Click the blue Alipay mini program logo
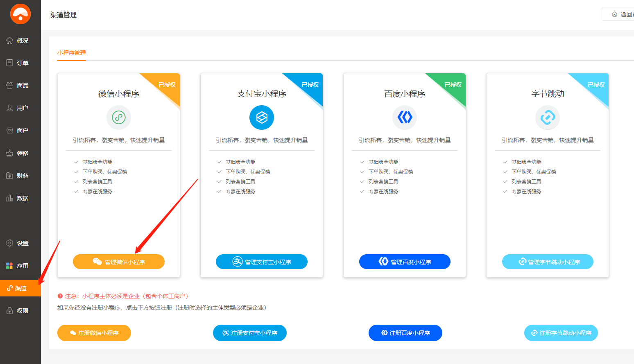Image resolution: width=634 pixels, height=364 pixels. click(x=262, y=118)
